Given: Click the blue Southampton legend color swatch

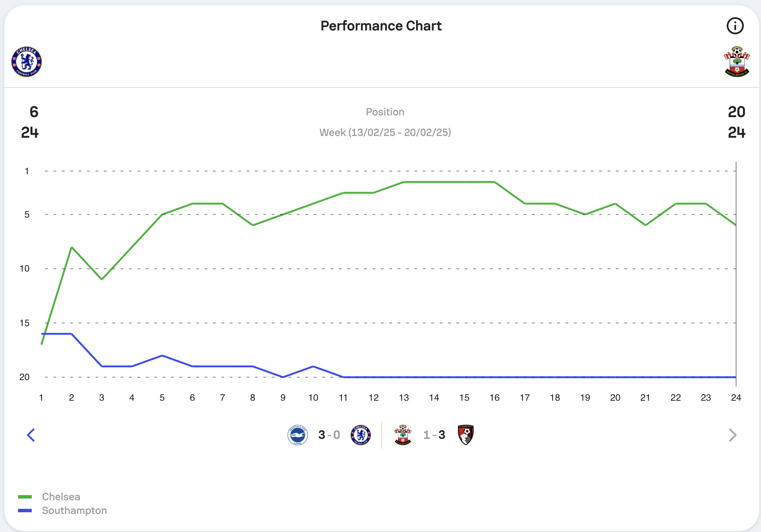Looking at the screenshot, I should pyautogui.click(x=25, y=511).
